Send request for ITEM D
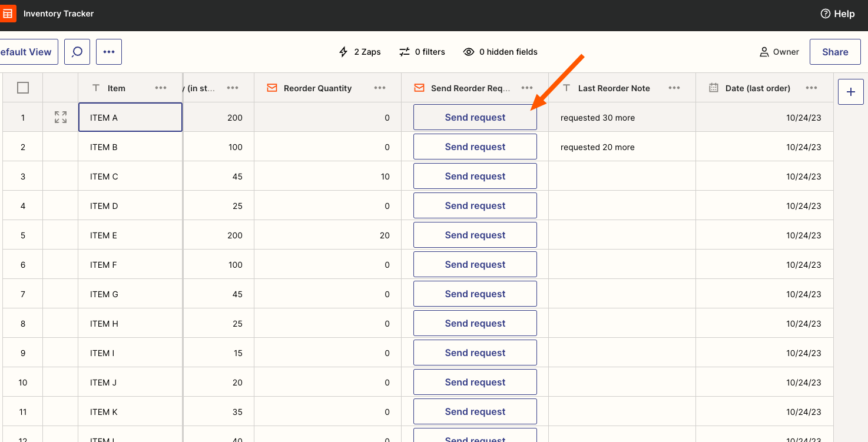The image size is (868, 442). tap(475, 205)
